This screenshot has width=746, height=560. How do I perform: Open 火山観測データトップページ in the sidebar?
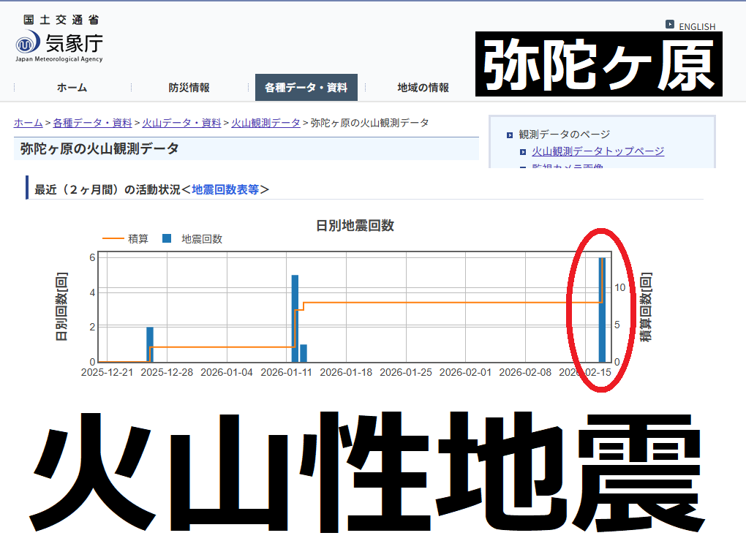[x=598, y=151]
